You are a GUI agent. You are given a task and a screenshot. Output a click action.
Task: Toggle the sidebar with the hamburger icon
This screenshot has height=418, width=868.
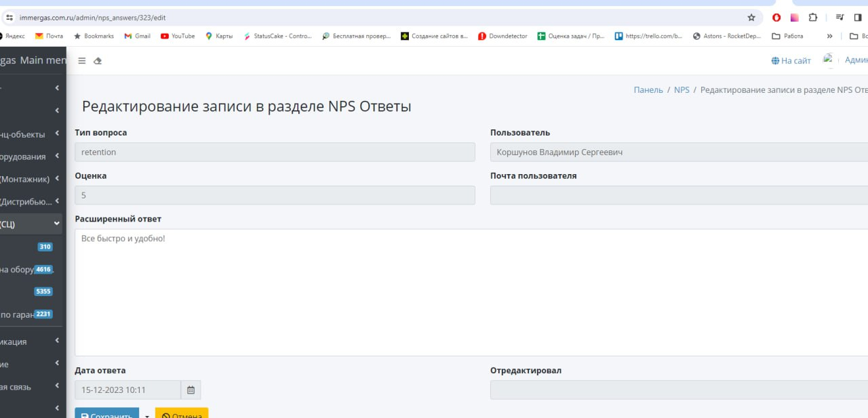[x=82, y=61]
